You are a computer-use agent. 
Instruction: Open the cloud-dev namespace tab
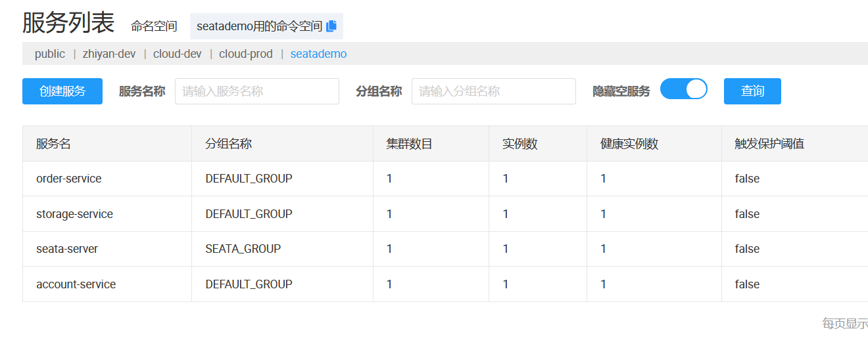pos(178,54)
